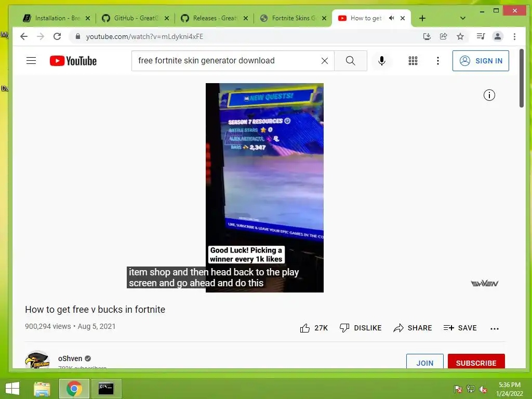Image resolution: width=532 pixels, height=399 pixels.
Task: Click the SIGN IN button
Action: click(x=481, y=61)
